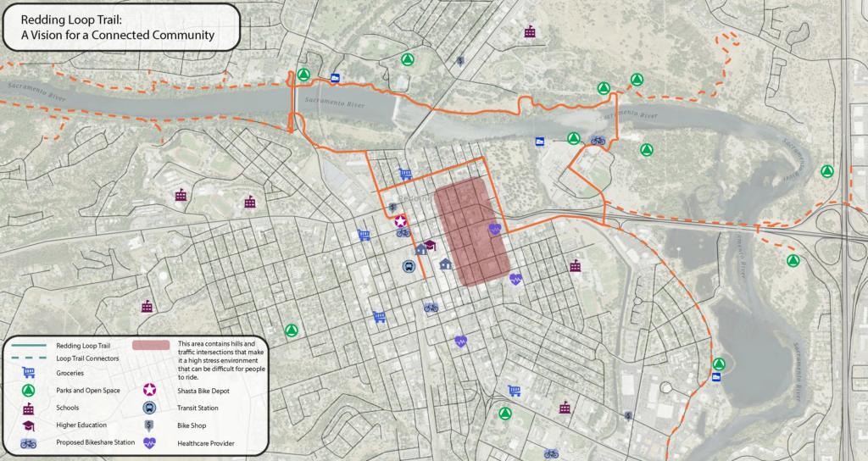Click the Bike Shop pin icon in the legend

coord(149,425)
